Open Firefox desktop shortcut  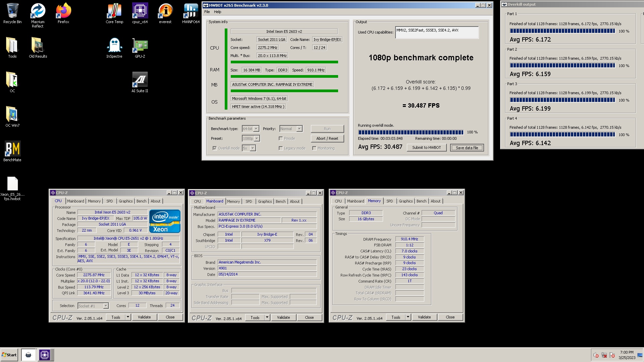pos(63,13)
